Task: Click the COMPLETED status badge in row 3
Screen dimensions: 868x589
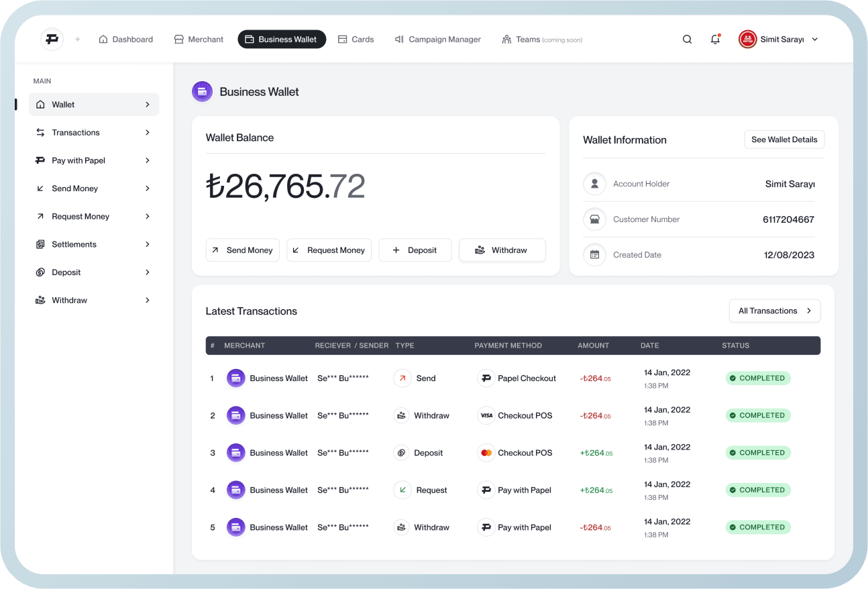Action: (x=758, y=453)
